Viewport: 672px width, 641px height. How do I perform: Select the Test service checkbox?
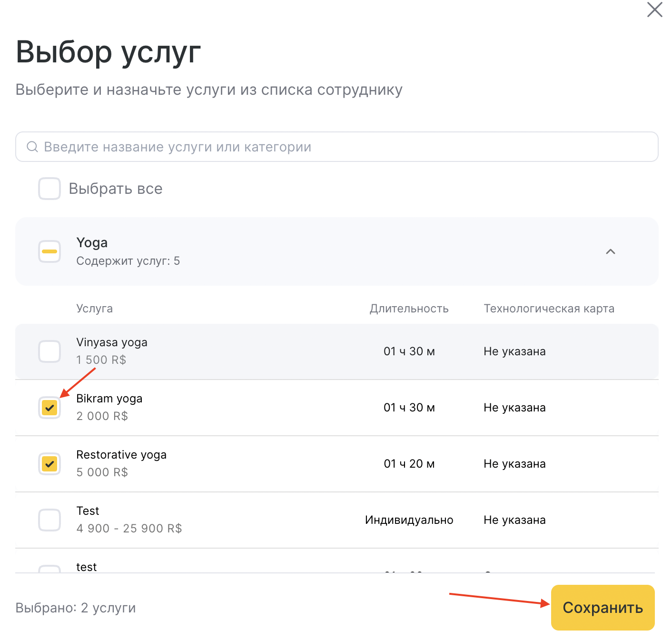coord(49,520)
